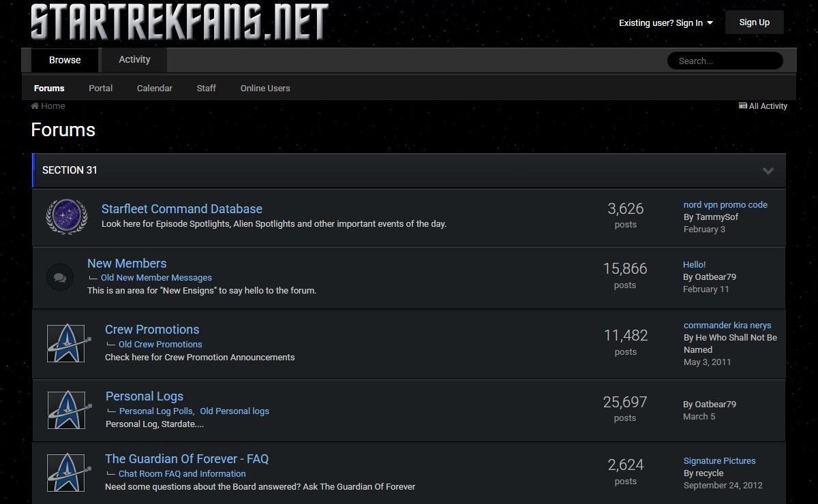Viewport: 818px width, 504px height.
Task: View Oatbear79's profile in New Members row
Action: coord(715,277)
